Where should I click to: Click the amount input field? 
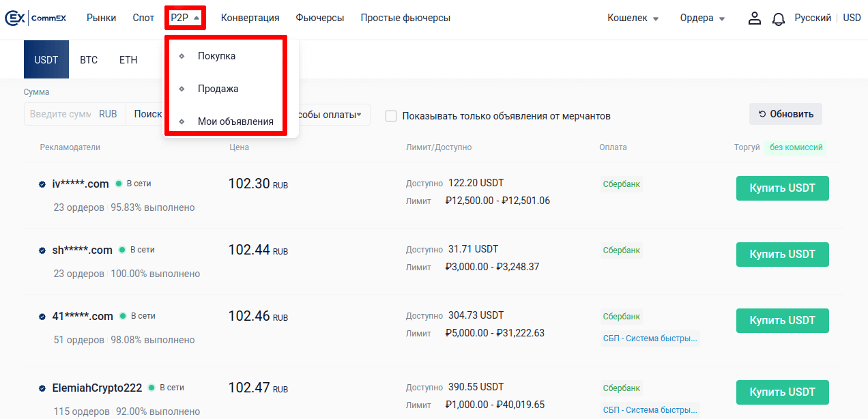(x=60, y=115)
